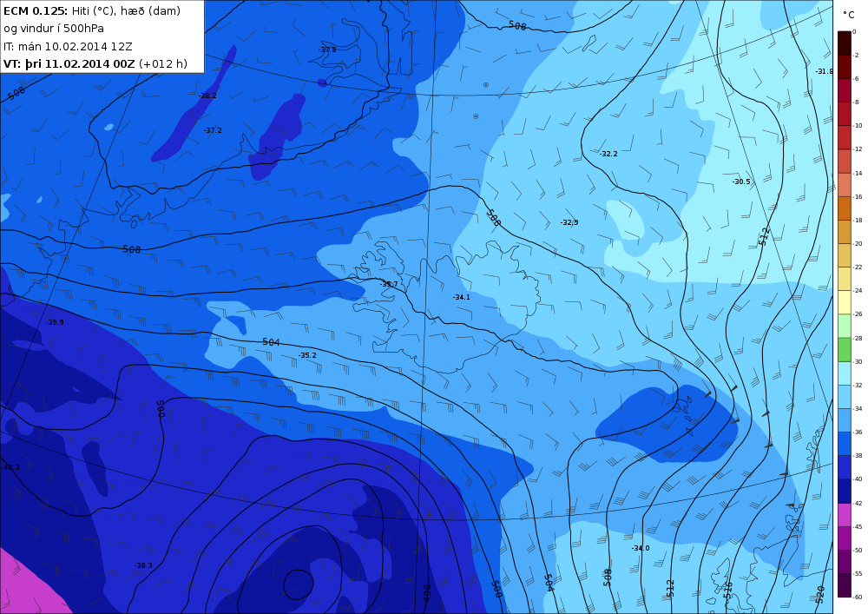Click the pale yellow -24 to -26 swatch
Screen dimensions: 868x614
click(845, 302)
